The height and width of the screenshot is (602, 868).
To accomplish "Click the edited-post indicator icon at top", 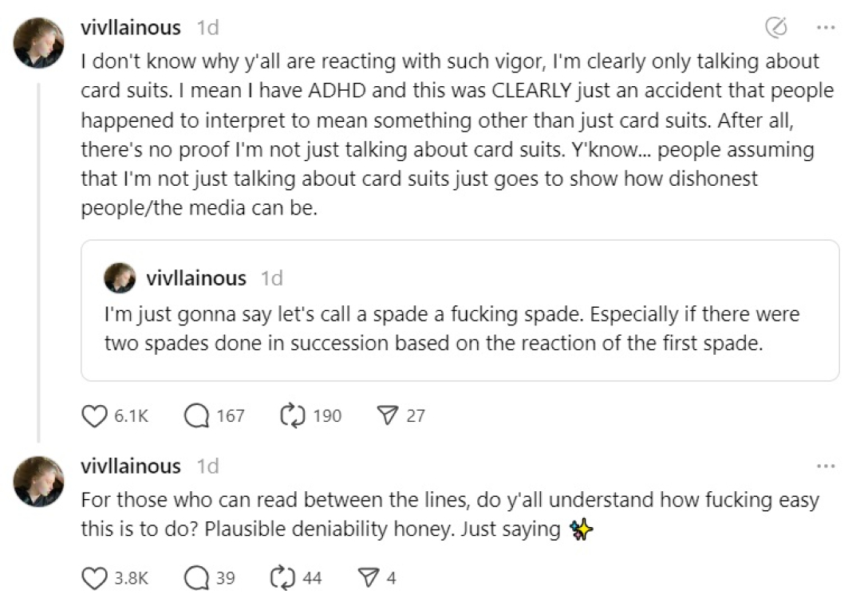I will [775, 28].
